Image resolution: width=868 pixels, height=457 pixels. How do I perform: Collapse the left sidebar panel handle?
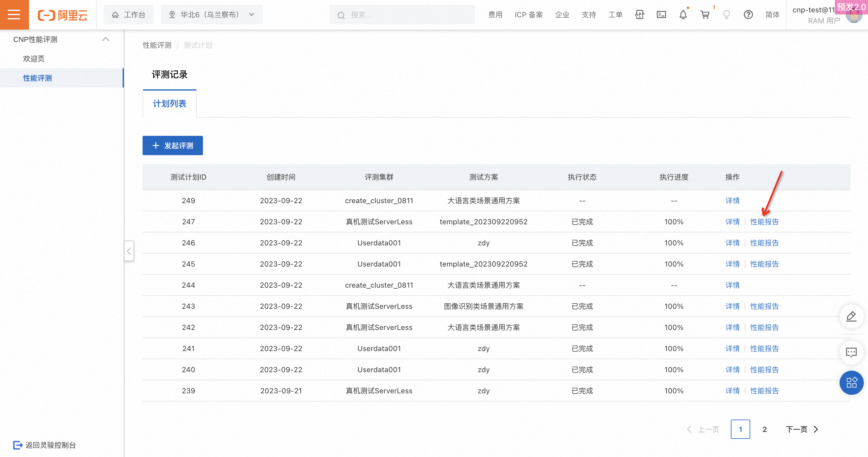(129, 251)
